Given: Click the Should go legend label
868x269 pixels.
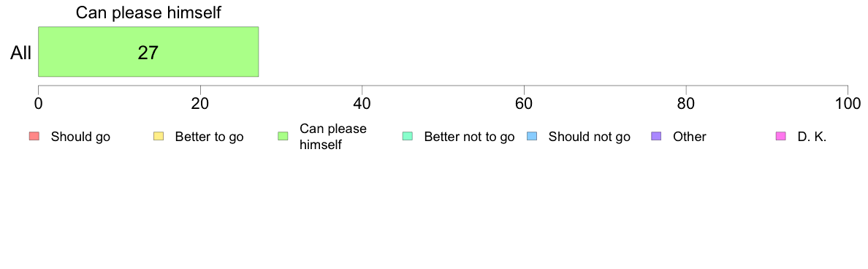Looking at the screenshot, I should pyautogui.click(x=81, y=137).
